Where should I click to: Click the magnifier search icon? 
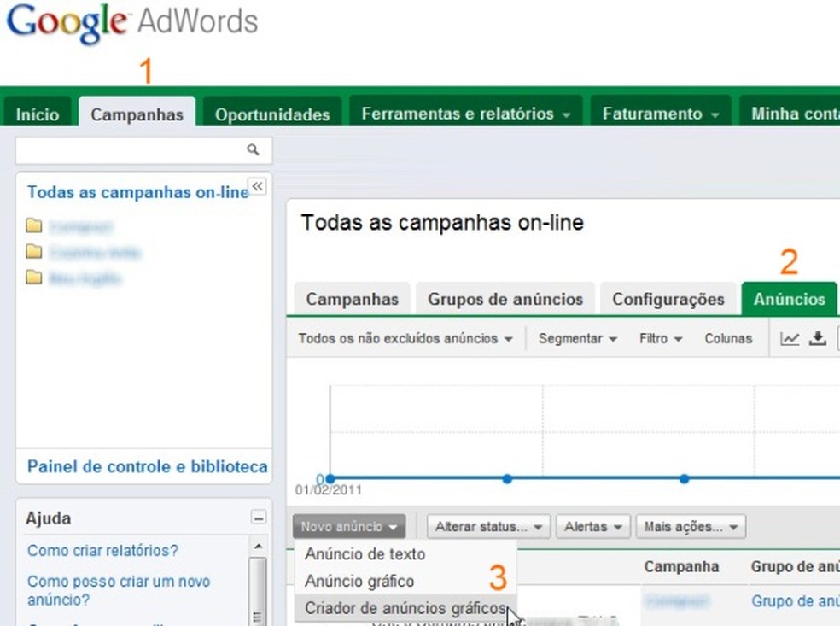[253, 149]
